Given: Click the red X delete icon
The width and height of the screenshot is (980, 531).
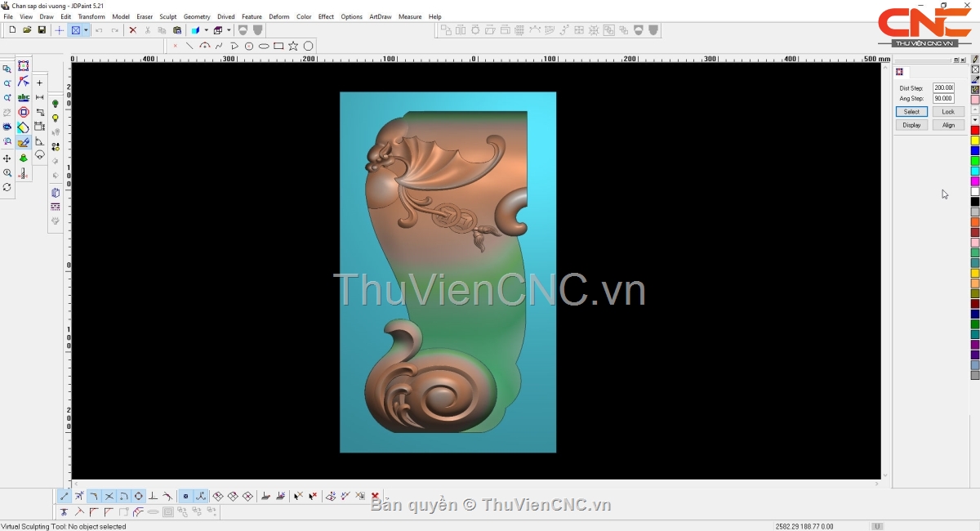Looking at the screenshot, I should (x=133, y=30).
